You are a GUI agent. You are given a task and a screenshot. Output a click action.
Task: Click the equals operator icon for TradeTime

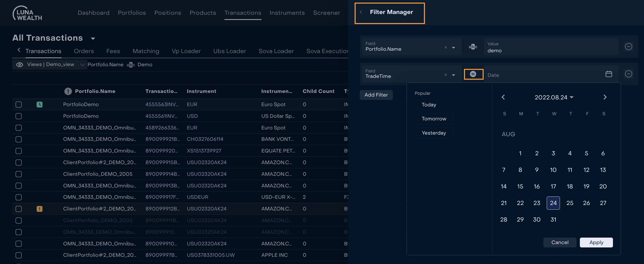(x=473, y=74)
